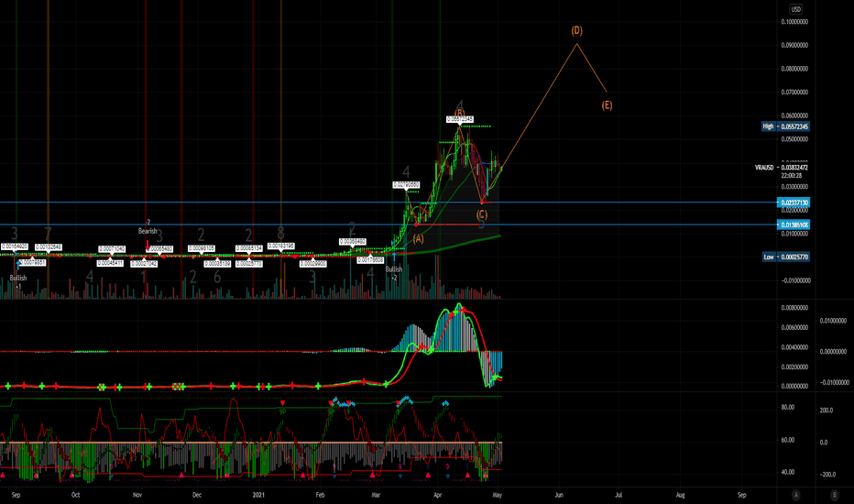Image resolution: width=854 pixels, height=504 pixels.
Task: Select the blue 0.02337130 price level label
Action: tap(794, 203)
